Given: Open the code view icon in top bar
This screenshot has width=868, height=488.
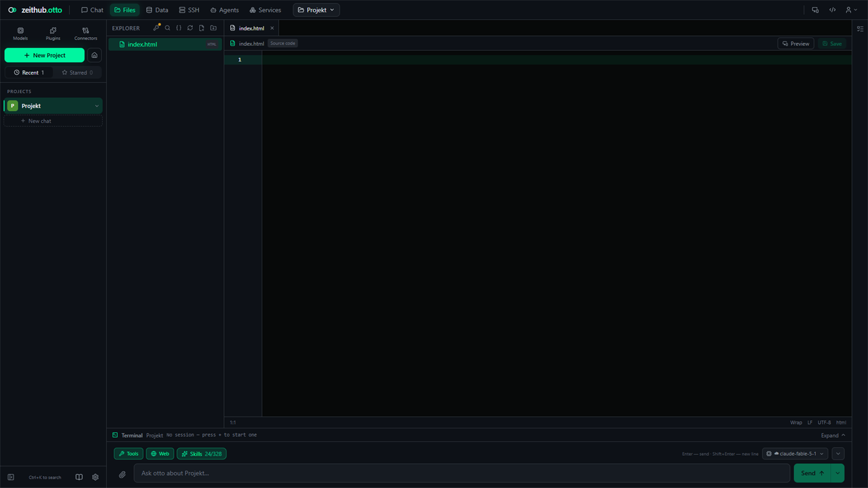Looking at the screenshot, I should [833, 10].
